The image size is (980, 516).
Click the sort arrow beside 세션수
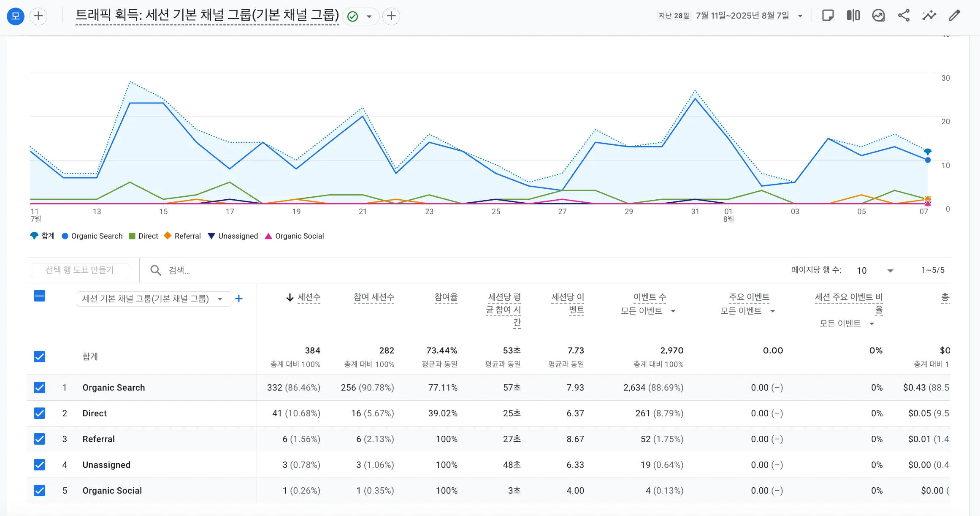(290, 298)
